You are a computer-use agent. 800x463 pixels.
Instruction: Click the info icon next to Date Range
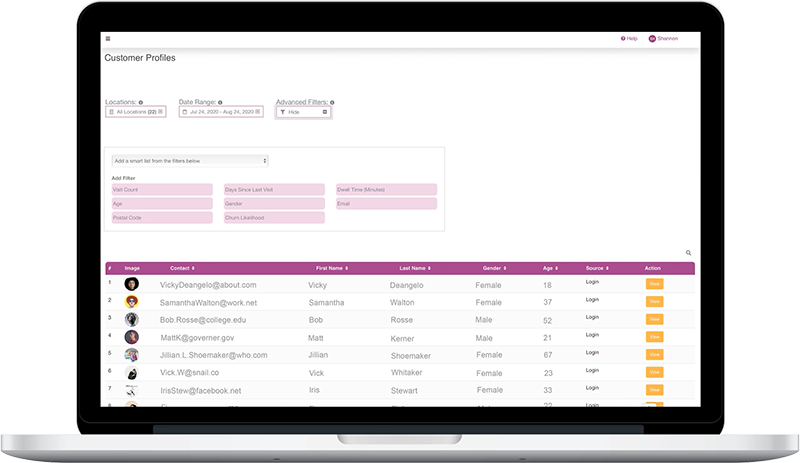point(219,102)
